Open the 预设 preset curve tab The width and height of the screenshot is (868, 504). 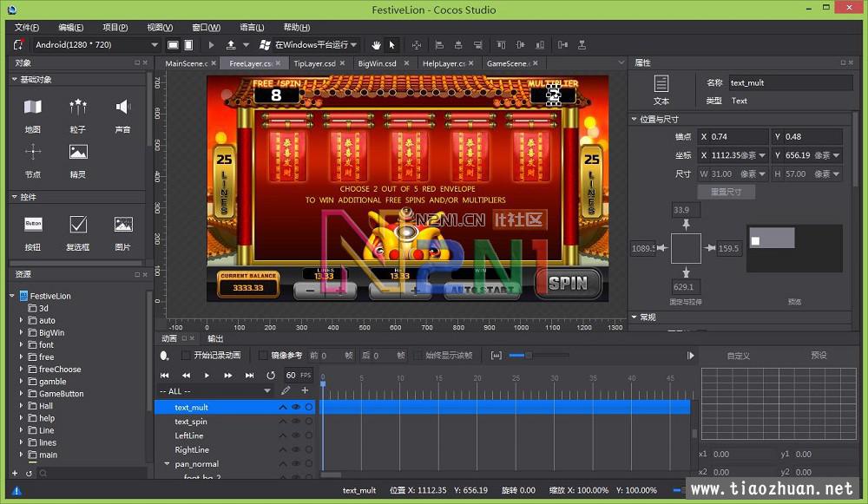click(819, 355)
